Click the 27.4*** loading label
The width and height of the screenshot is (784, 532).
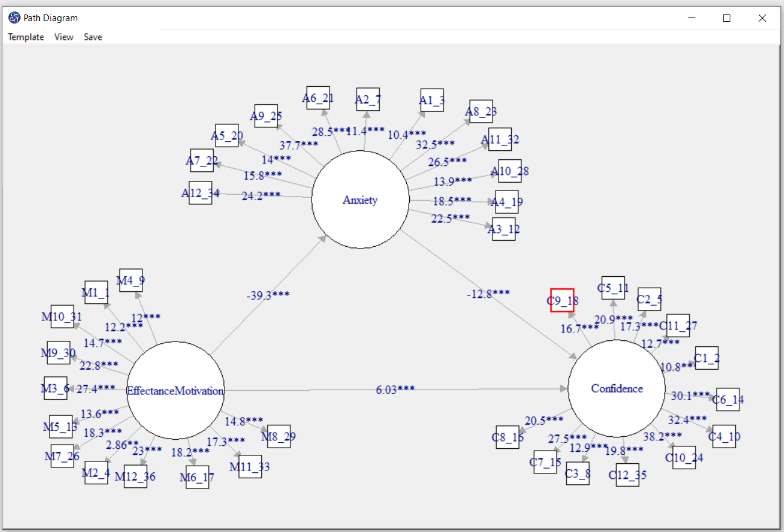click(96, 388)
